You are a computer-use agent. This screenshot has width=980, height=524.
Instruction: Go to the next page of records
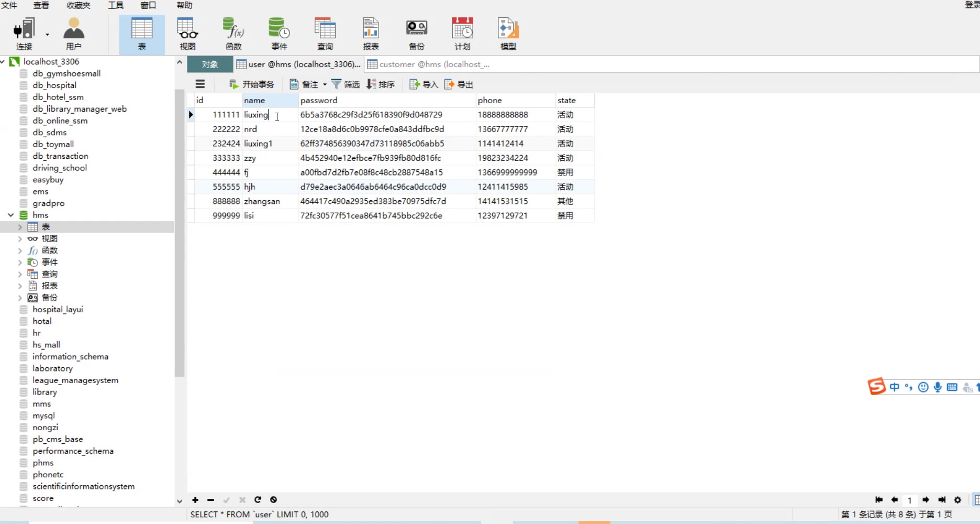[926, 500]
